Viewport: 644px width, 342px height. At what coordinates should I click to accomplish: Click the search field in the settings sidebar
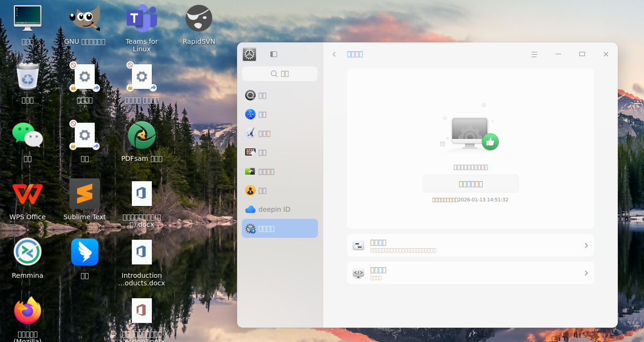click(x=279, y=74)
